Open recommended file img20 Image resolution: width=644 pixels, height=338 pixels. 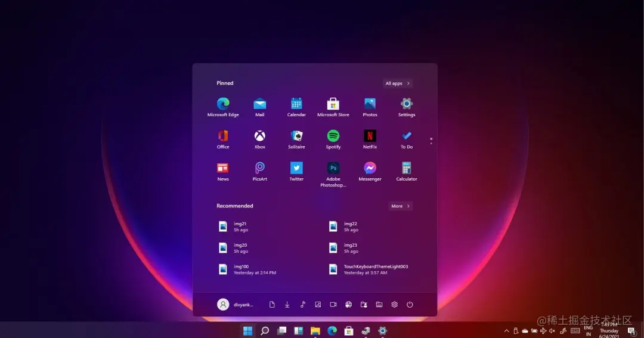click(233, 248)
